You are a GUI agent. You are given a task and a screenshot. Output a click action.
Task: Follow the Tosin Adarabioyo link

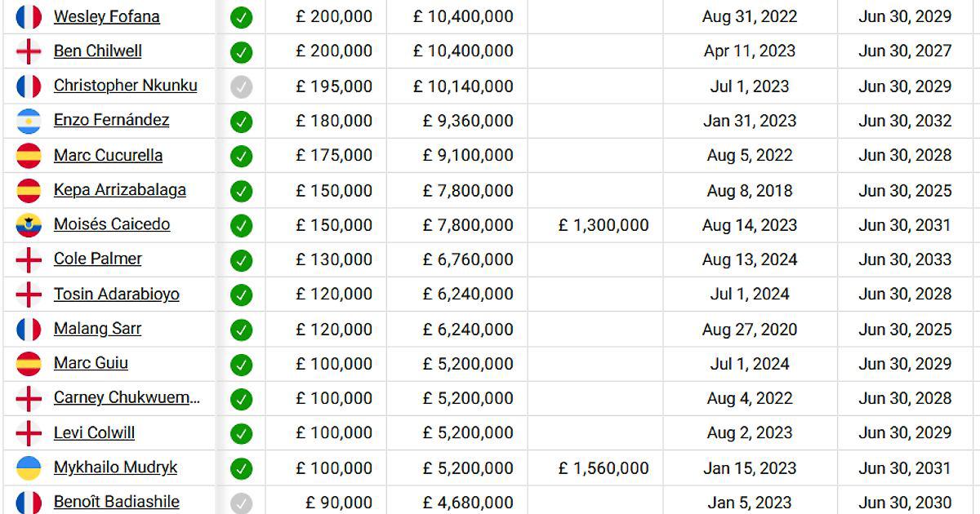pos(116,294)
